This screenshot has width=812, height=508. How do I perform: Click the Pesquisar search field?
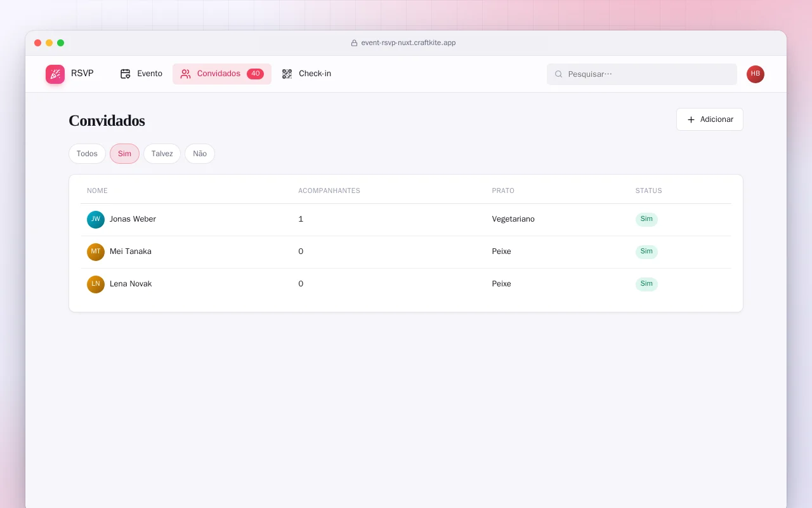(x=642, y=74)
